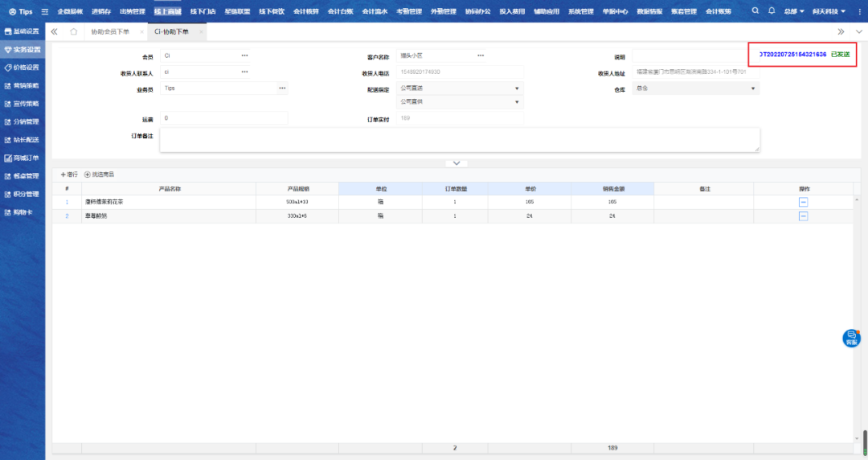Screen dimensions: 868x460
Task: Click the remove-row minus icon for row 2
Action: pos(803,216)
